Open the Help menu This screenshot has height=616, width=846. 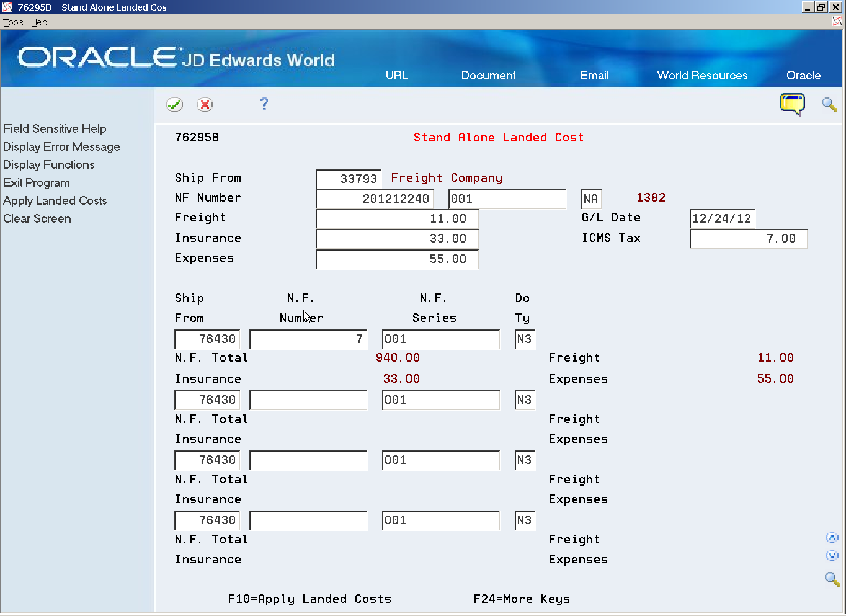(39, 22)
